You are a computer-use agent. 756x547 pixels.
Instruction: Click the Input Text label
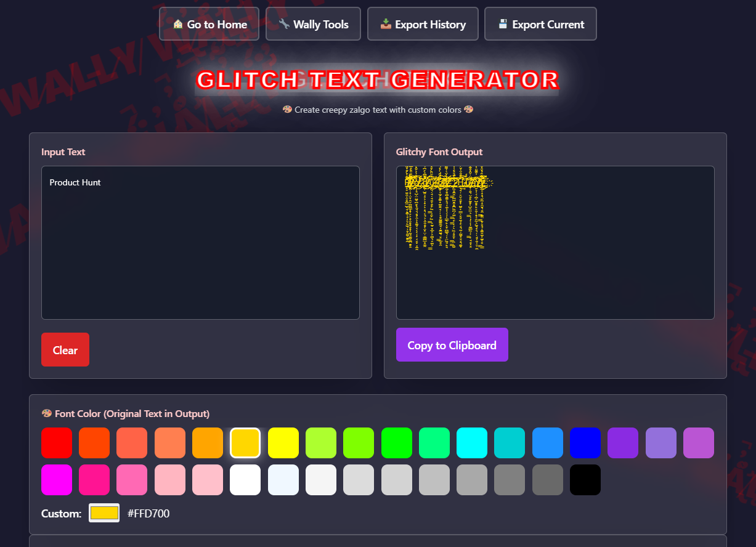(63, 152)
